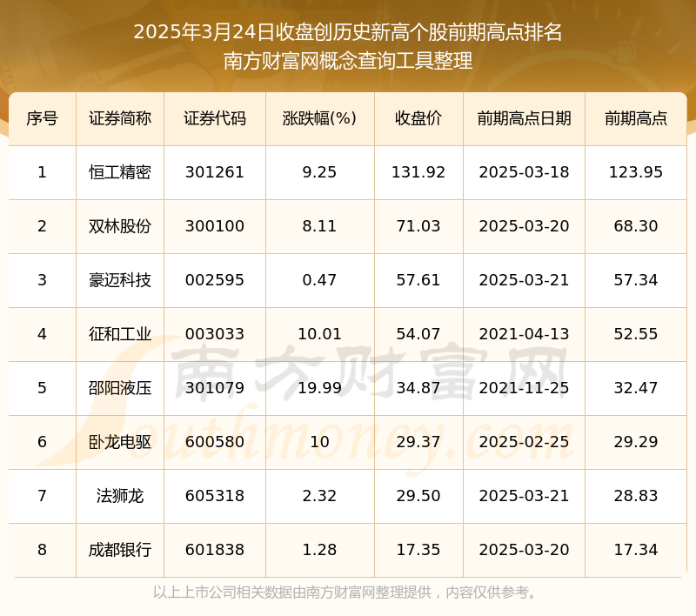696x616 pixels.
Task: Click previous high 52.55
Action: 636,334
